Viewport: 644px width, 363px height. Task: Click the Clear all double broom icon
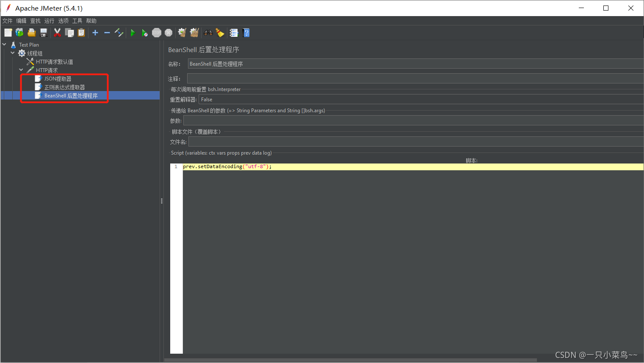[x=194, y=33]
